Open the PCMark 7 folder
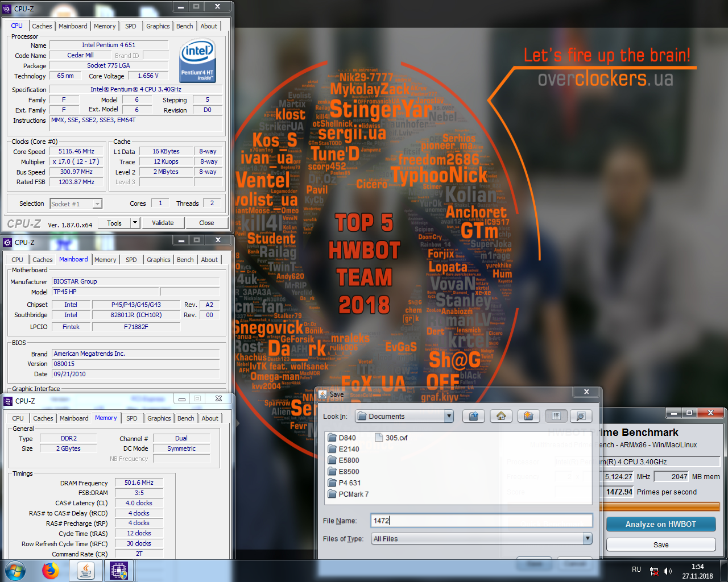The image size is (728, 582). [x=348, y=494]
